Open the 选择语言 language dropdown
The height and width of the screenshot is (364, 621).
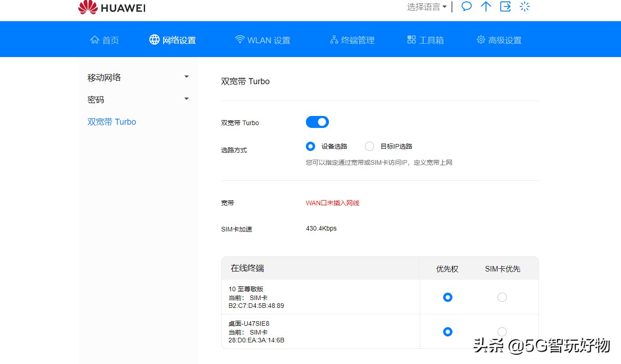pos(427,7)
